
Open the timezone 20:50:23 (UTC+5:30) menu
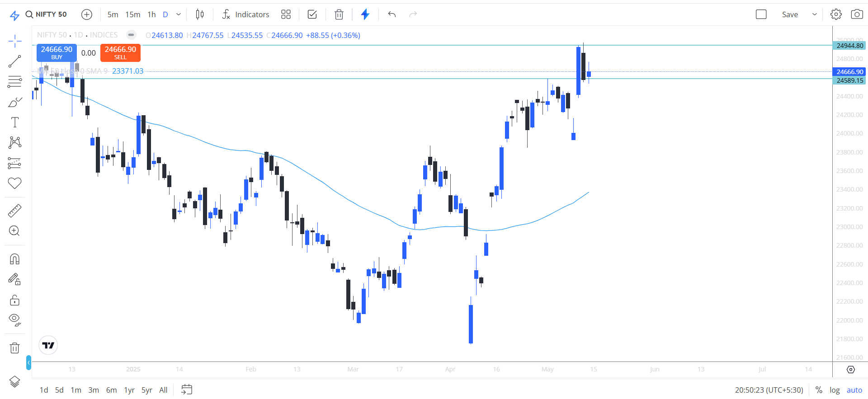coord(769,390)
